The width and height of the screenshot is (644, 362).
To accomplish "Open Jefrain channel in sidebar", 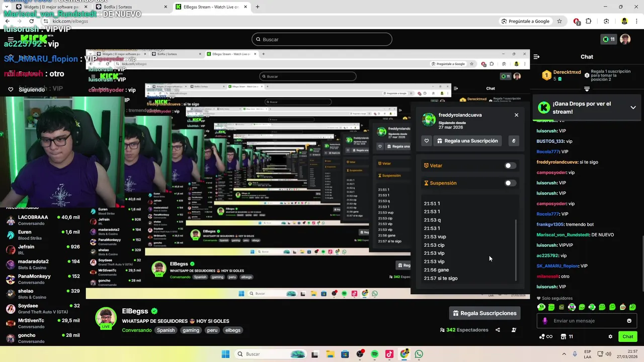I will tap(43, 250).
